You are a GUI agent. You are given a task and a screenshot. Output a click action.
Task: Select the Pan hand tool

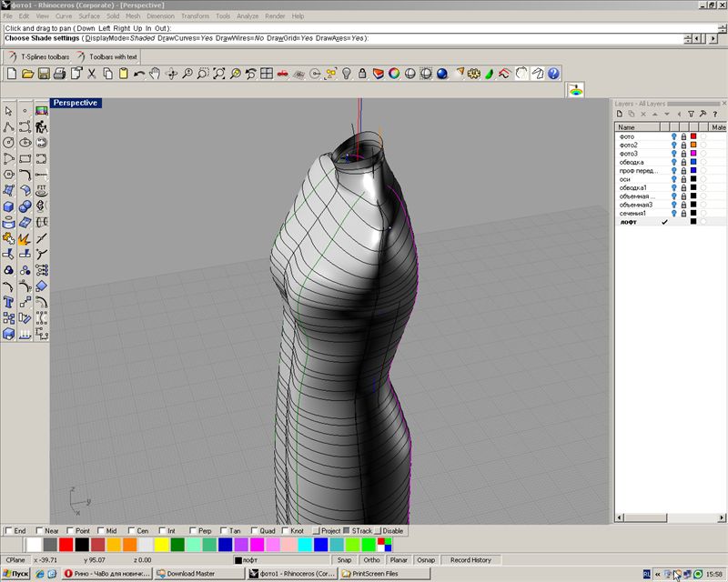coord(156,73)
